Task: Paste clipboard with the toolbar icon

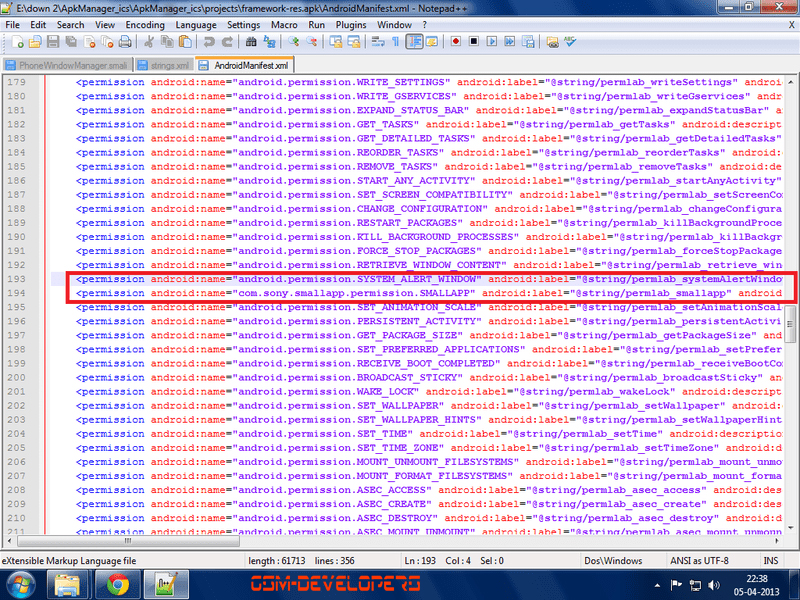Action: point(185,42)
